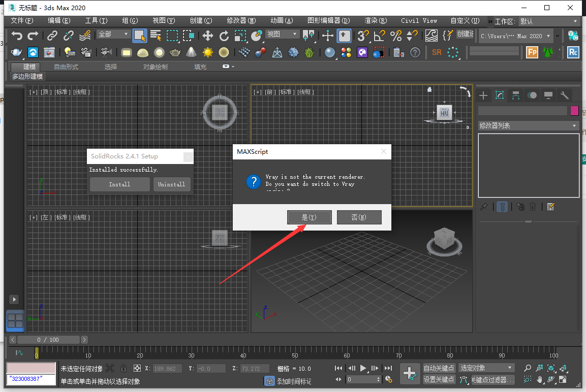Click 设置关键点 set key button
Image resolution: width=586 pixels, height=392 pixels.
point(439,379)
